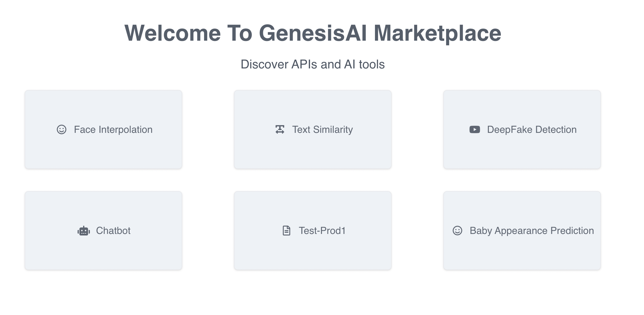Select the Text Similarity tool icon
Viewport: 644px width, 315px height.
(x=280, y=129)
